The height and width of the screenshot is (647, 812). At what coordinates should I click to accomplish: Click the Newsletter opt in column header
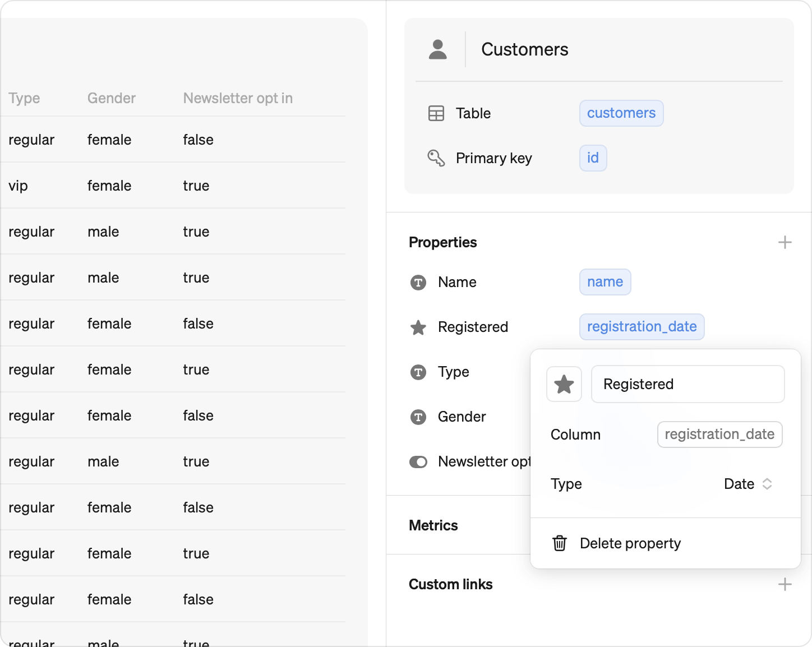click(x=238, y=98)
